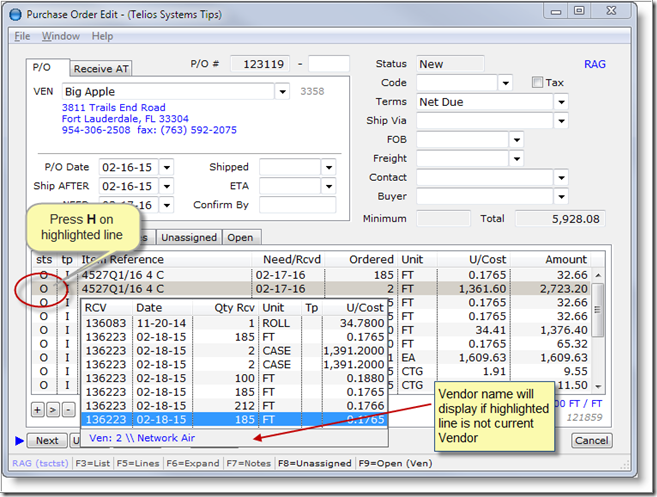Click the Next button

click(46, 441)
